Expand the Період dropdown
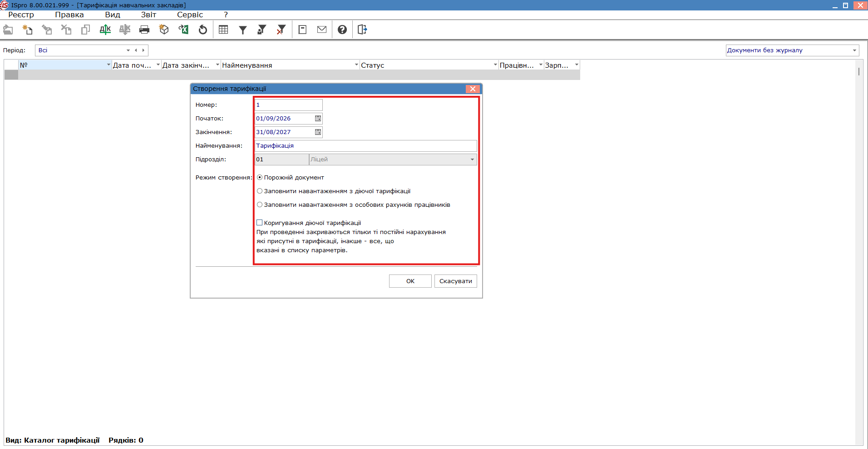The width and height of the screenshot is (868, 449). (x=128, y=50)
